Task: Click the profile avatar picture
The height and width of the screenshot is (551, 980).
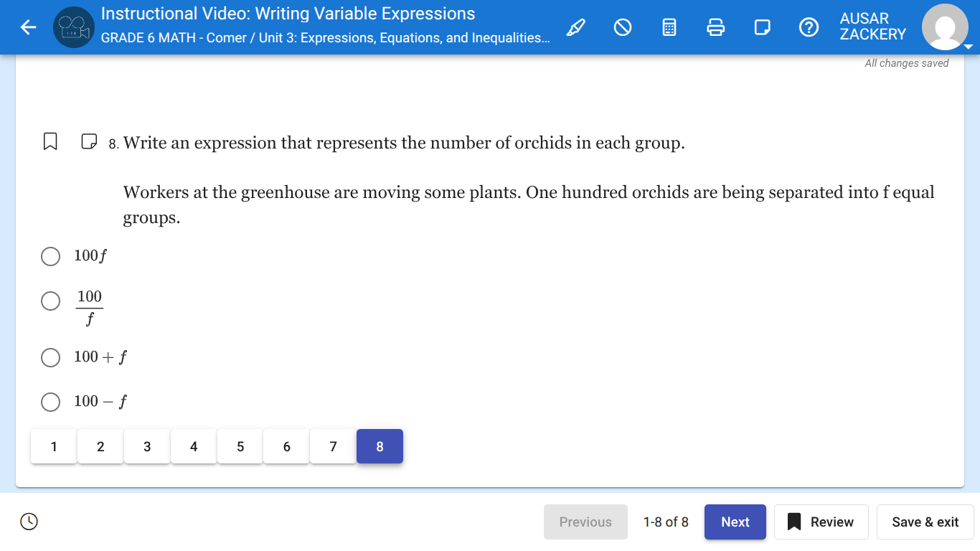Action: click(945, 27)
